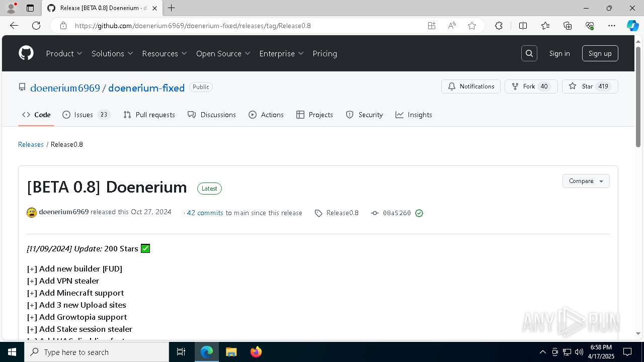Open Task View on the taskbar
Viewport: 644px width, 362px height.
181,352
